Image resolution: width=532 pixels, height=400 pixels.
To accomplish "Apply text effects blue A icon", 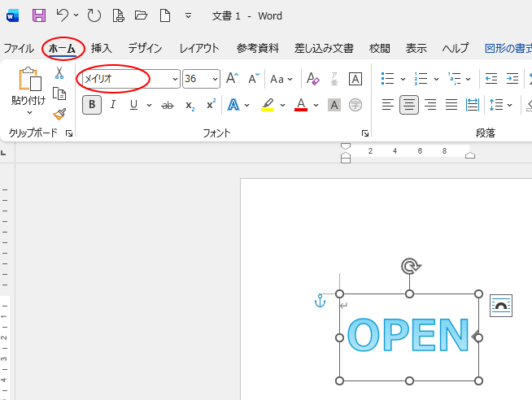I will tap(233, 105).
